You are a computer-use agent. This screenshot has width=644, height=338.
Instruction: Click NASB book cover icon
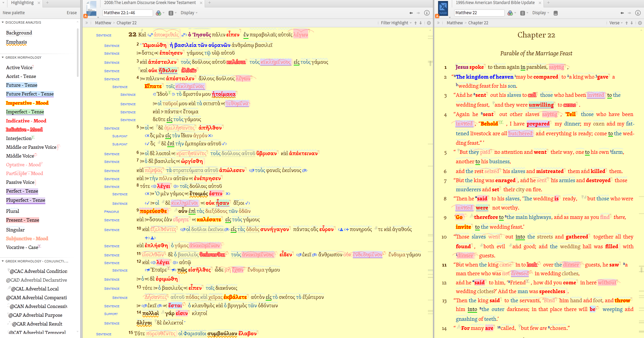pos(443,8)
